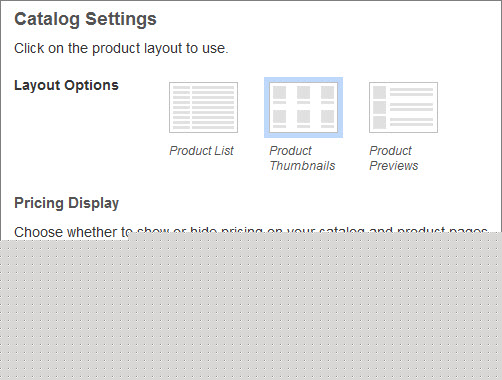Image resolution: width=502 pixels, height=380 pixels.
Task: Click the word 'Previews' under the third layout
Action: point(394,166)
